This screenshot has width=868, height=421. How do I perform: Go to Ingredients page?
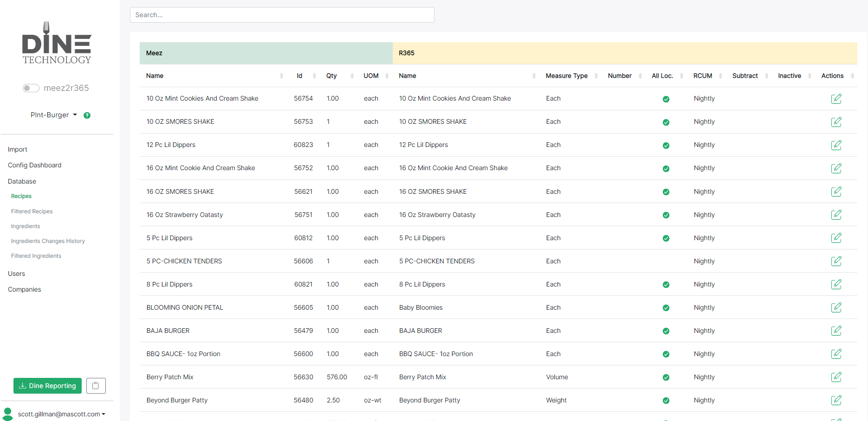(26, 226)
